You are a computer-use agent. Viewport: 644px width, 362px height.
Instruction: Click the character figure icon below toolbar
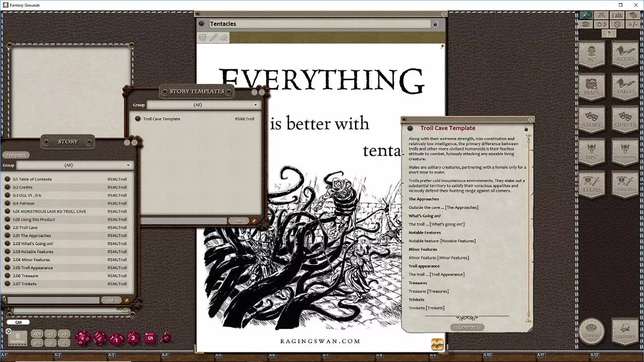click(x=609, y=34)
